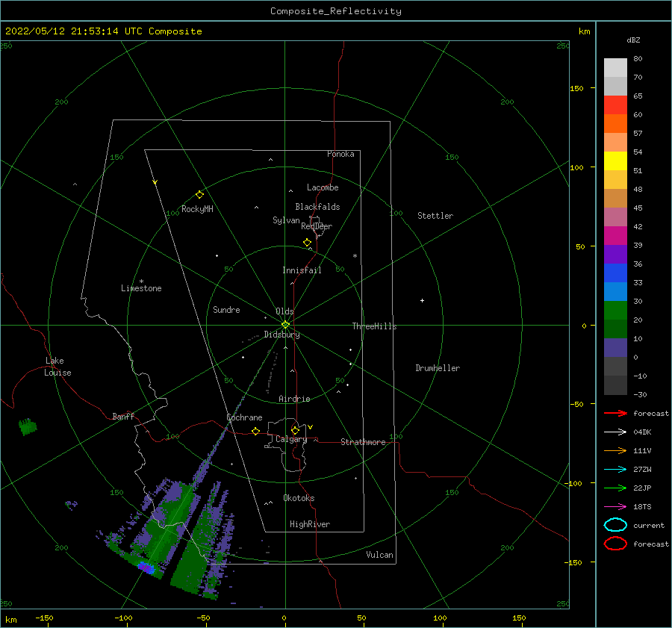Click the Didsbury town label
This screenshot has height=628, width=672.
click(x=281, y=335)
